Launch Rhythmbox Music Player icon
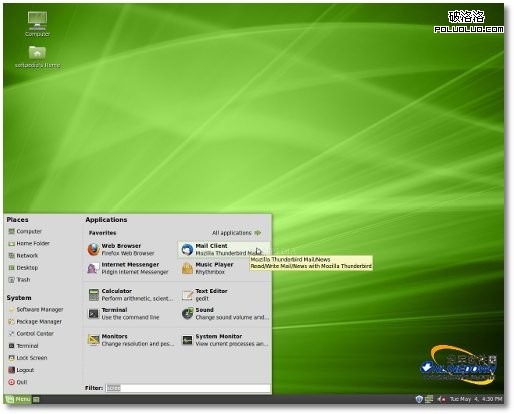 click(x=187, y=268)
